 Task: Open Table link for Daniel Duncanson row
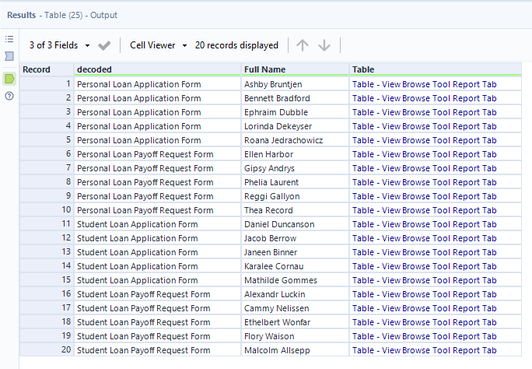pos(424,224)
